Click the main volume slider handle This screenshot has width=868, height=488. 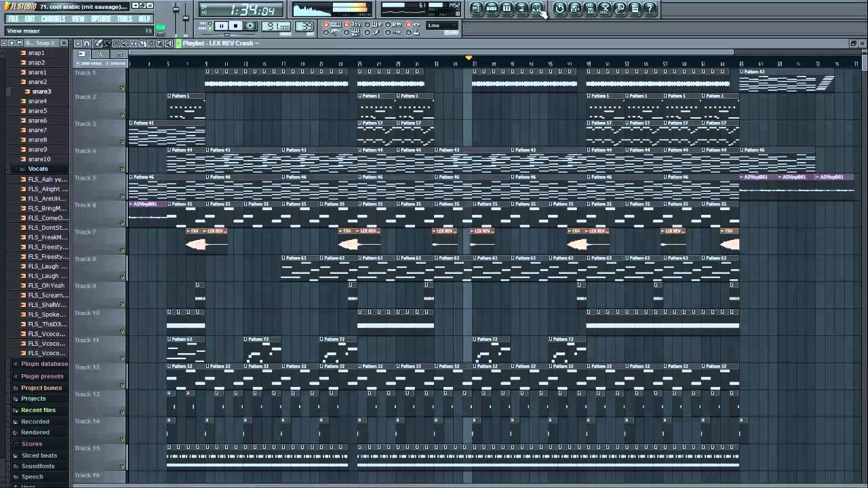176,9
